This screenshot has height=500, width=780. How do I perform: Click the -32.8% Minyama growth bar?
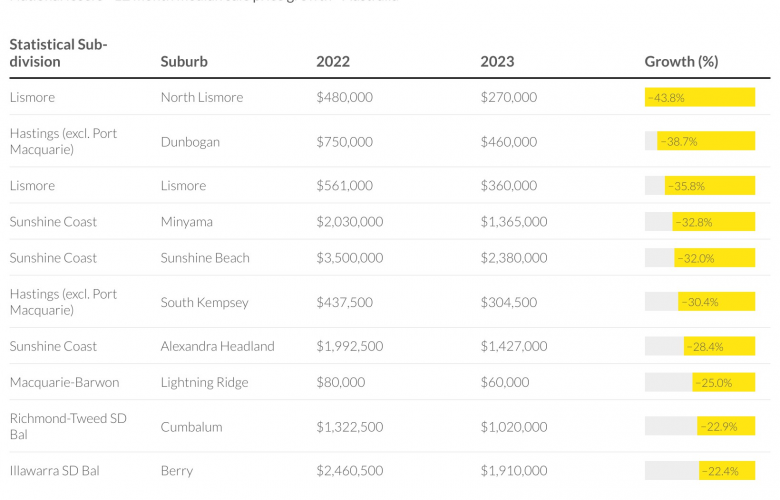pyautogui.click(x=713, y=222)
